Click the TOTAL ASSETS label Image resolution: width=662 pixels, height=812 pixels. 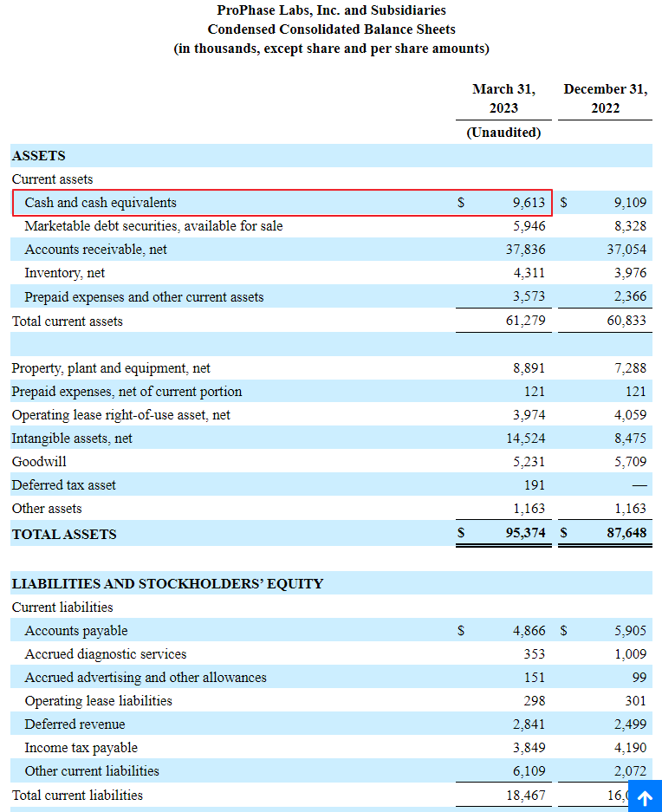(x=64, y=535)
